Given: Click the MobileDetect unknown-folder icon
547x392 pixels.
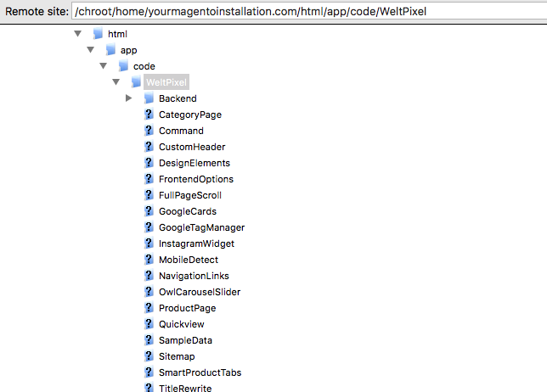Looking at the screenshot, I should (x=149, y=260).
